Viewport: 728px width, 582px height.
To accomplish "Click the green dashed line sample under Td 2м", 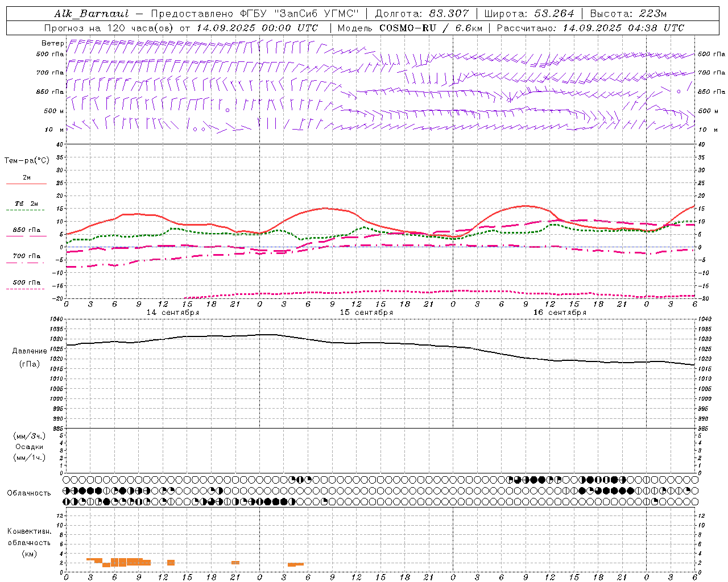I will [26, 210].
